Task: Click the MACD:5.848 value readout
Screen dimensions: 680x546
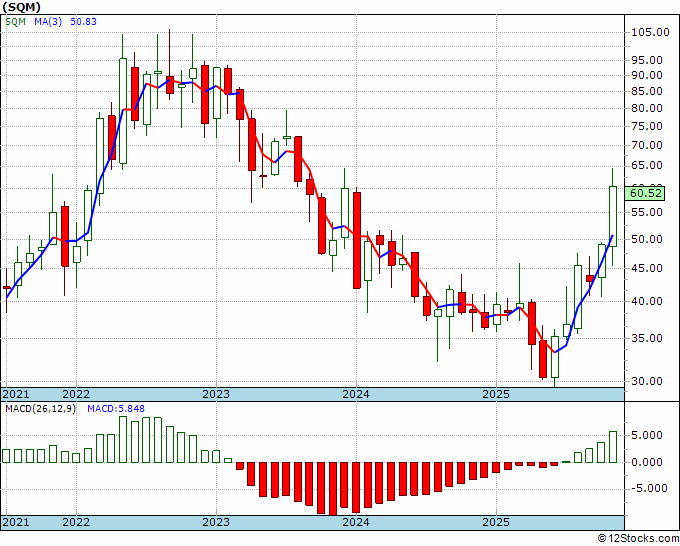Action: coord(116,409)
